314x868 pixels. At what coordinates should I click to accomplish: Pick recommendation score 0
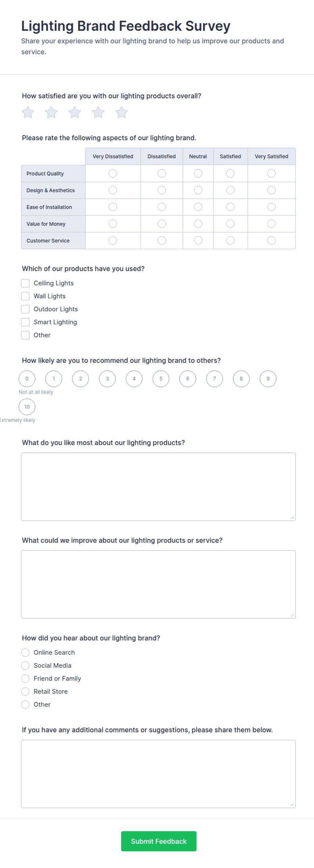27,379
